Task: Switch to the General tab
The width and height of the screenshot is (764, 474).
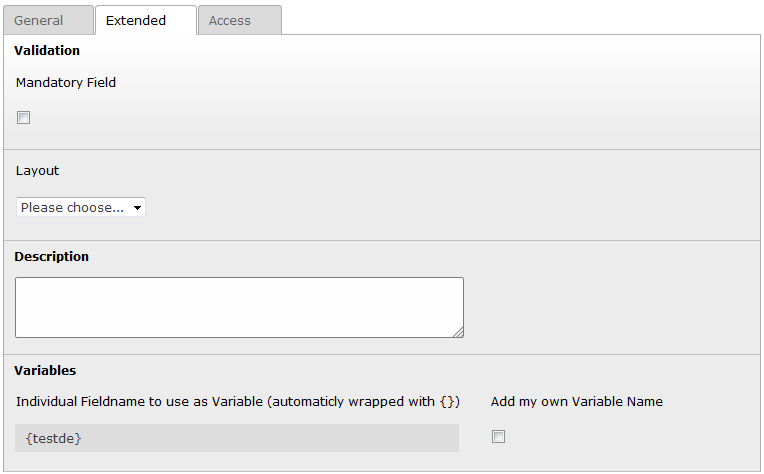Action: click(39, 20)
